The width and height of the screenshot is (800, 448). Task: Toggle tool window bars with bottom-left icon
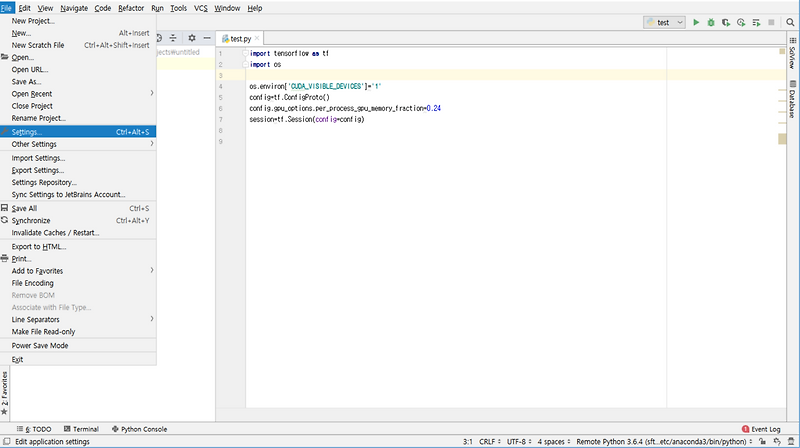coord(6,442)
